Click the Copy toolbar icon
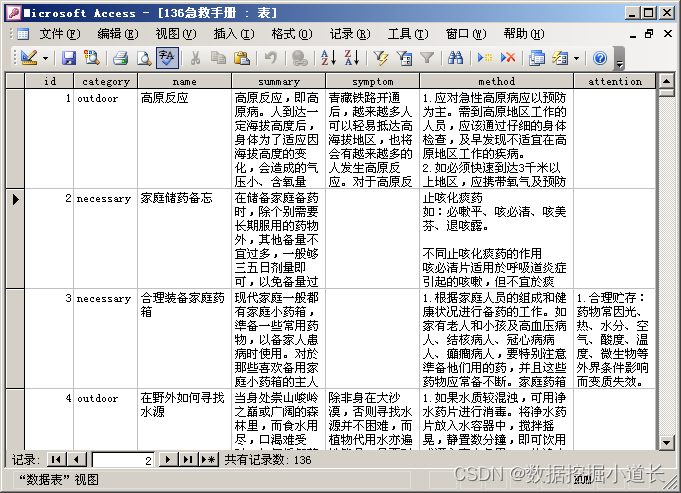681x493 pixels. 218,58
